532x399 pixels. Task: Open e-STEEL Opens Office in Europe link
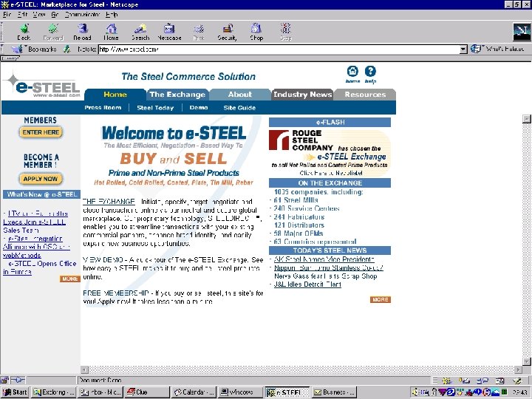[x=39, y=267]
